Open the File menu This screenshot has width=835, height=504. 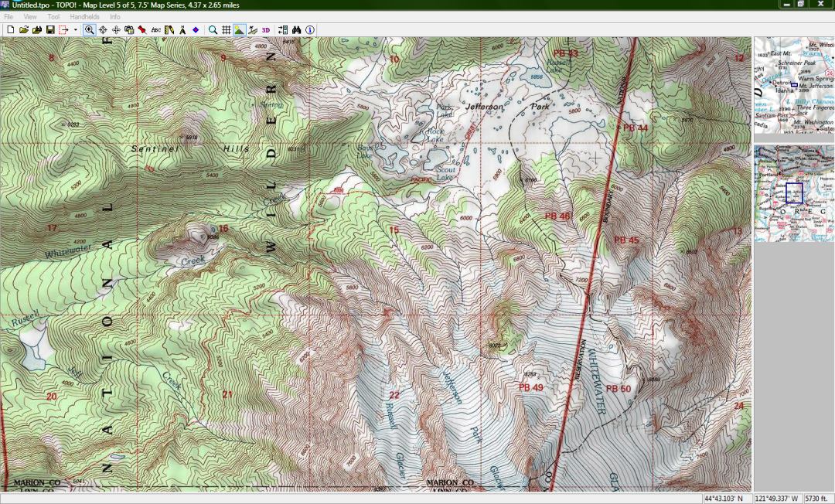click(x=9, y=16)
